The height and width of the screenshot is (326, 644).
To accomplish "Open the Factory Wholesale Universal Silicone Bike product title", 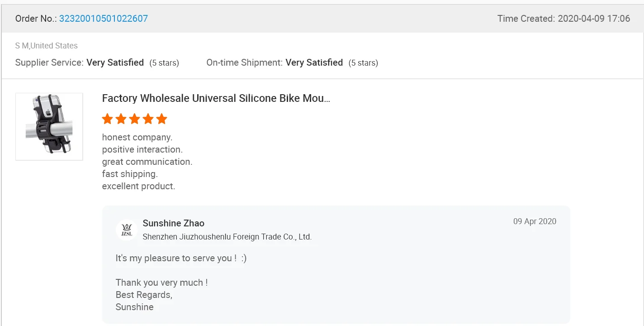I will point(216,98).
